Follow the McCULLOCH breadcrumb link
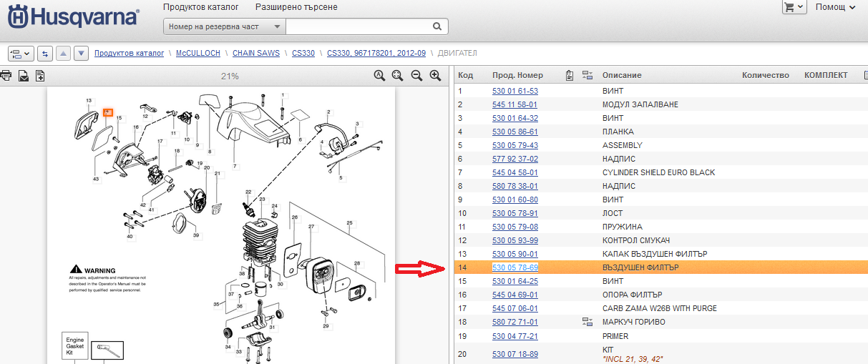This screenshot has width=868, height=364. [198, 54]
